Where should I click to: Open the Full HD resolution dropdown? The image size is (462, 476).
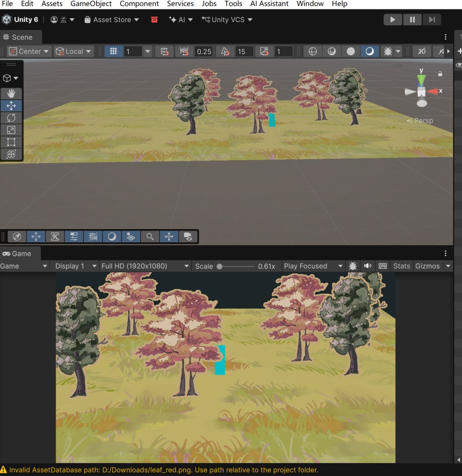145,266
